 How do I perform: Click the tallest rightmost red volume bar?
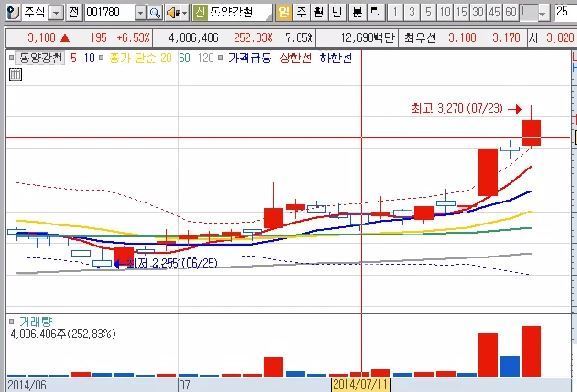pos(531,351)
